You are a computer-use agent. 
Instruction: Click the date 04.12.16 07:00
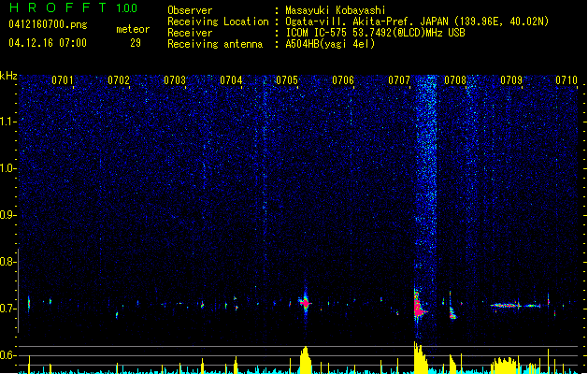[48, 43]
